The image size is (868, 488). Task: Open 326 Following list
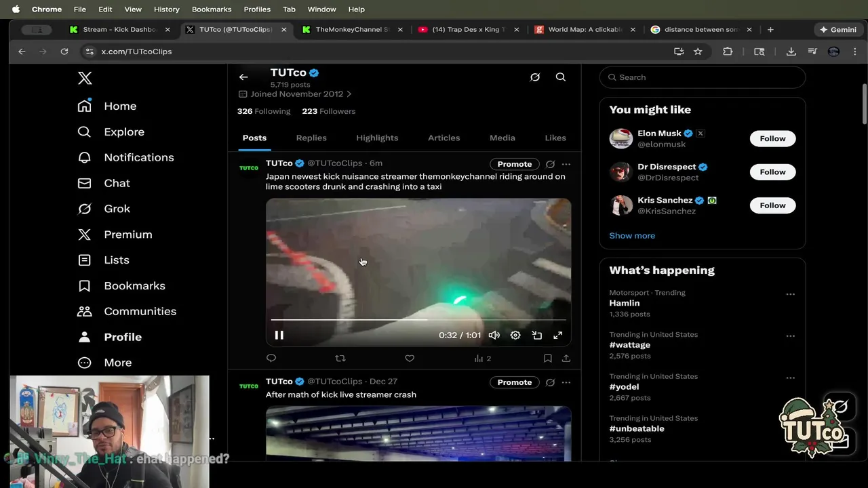point(264,111)
